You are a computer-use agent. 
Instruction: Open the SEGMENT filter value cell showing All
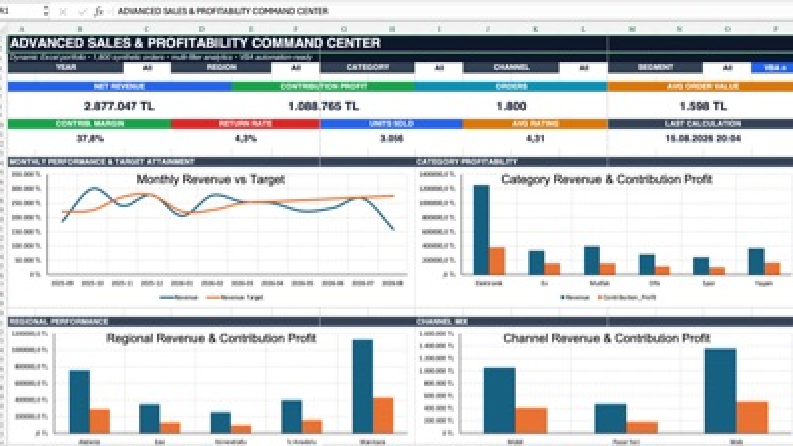[727, 68]
